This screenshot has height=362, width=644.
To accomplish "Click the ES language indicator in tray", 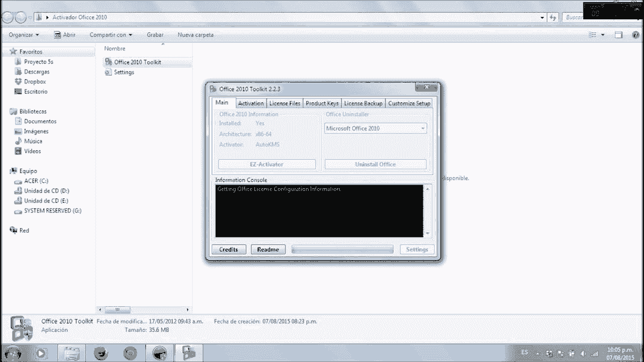I will coord(524,352).
